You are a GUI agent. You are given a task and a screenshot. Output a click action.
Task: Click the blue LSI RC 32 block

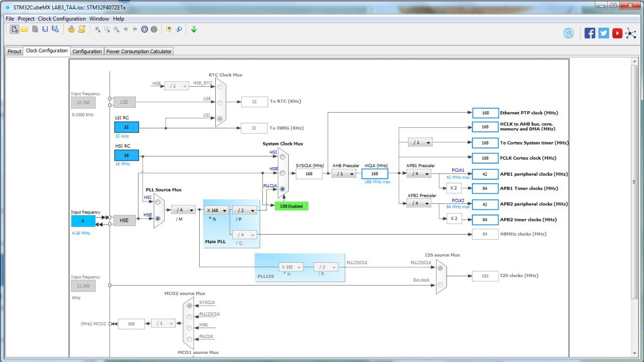click(x=126, y=127)
